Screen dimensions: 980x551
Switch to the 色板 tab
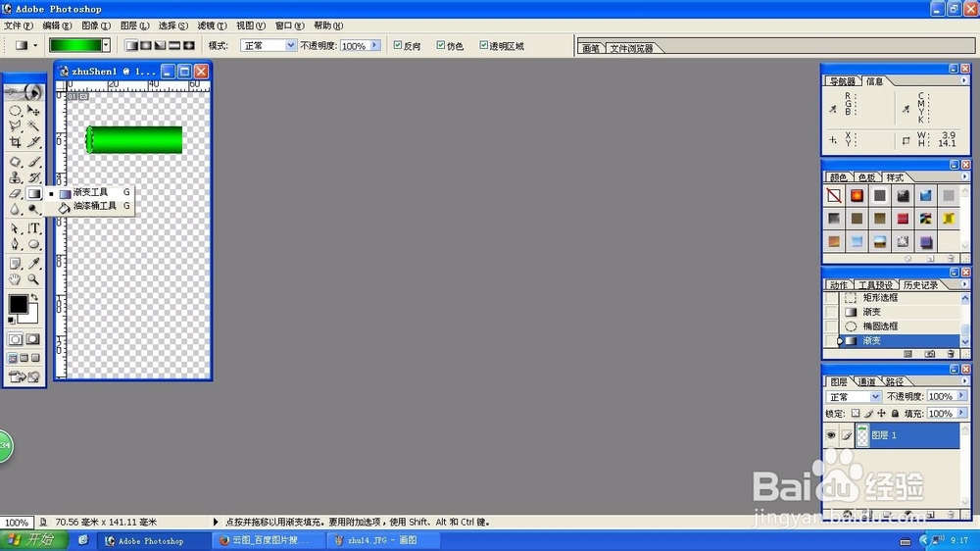[866, 177]
